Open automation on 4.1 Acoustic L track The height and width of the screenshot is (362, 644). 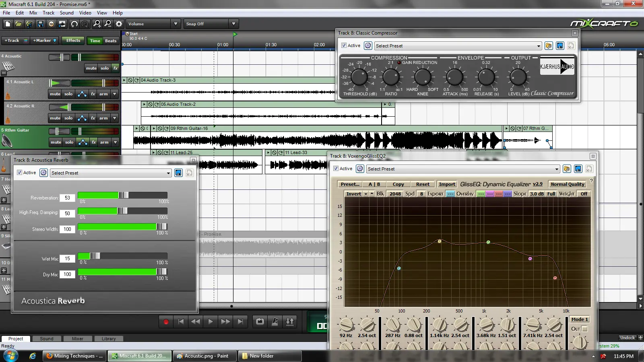82,94
